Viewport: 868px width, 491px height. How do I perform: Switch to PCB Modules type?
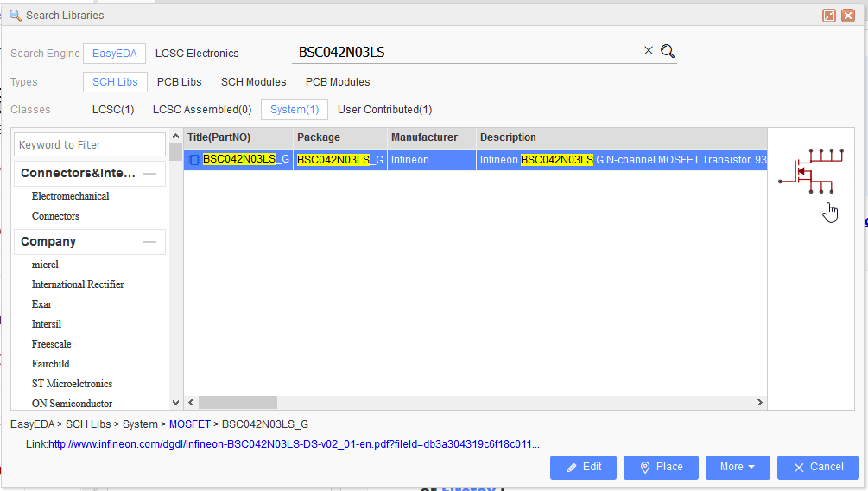(338, 82)
